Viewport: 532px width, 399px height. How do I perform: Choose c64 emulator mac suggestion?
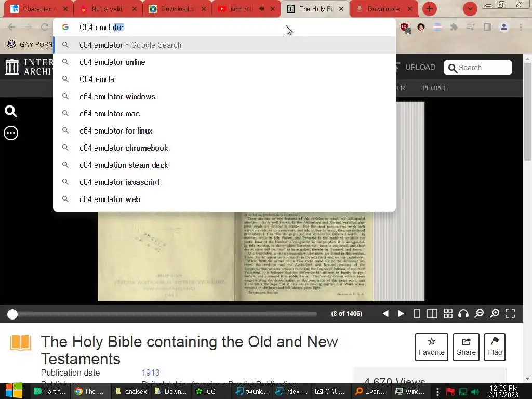coord(224,113)
